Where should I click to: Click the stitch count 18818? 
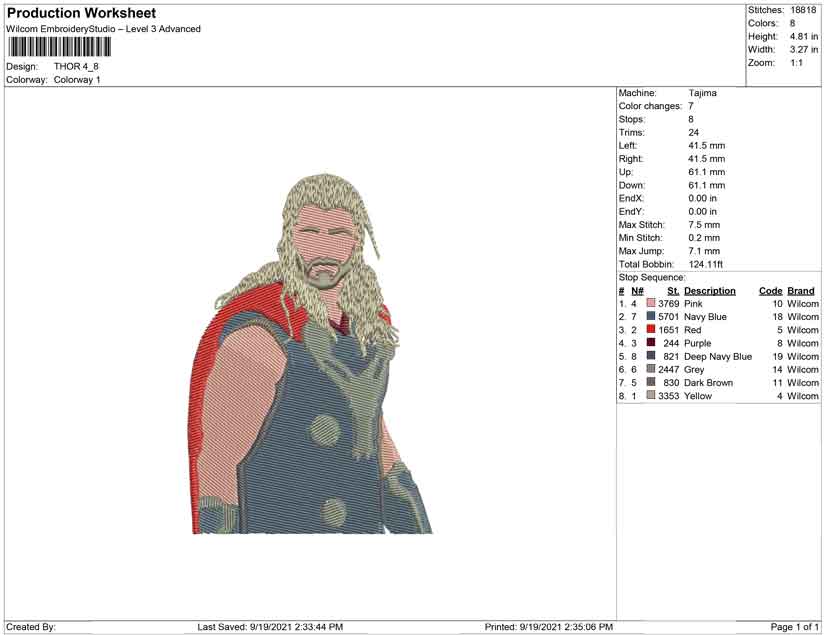pos(803,10)
